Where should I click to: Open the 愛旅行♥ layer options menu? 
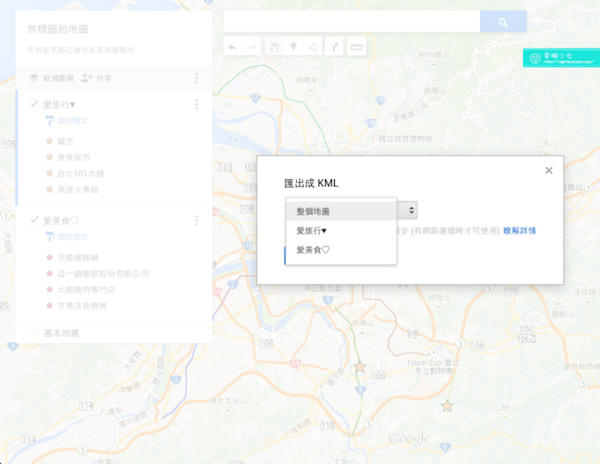pyautogui.click(x=196, y=104)
